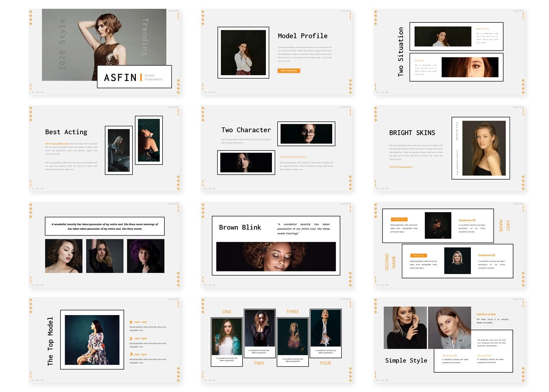The height and width of the screenshot is (392, 549).
Task: Click the photo of woman wearing glasses
Action: [x=306, y=134]
